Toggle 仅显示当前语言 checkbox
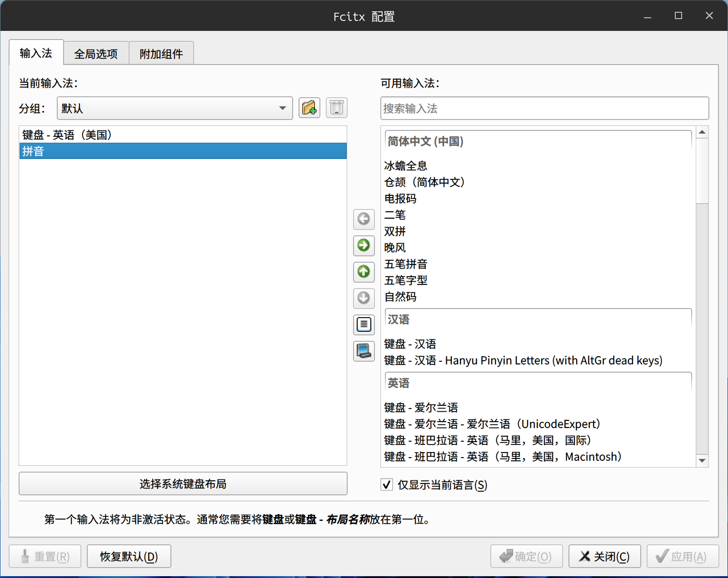Viewport: 728px width, 578px height. coord(387,485)
